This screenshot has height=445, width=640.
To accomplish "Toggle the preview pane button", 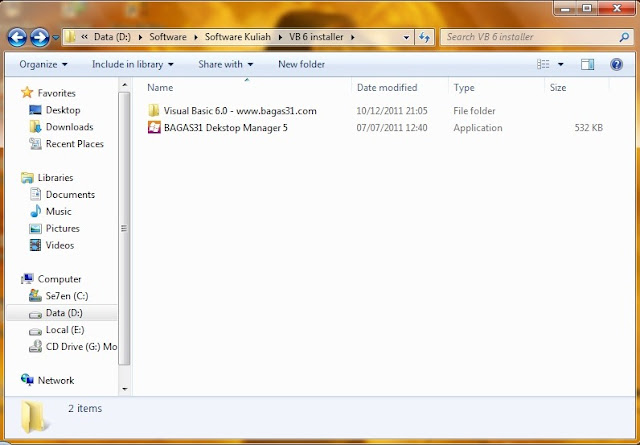I will (x=587, y=65).
